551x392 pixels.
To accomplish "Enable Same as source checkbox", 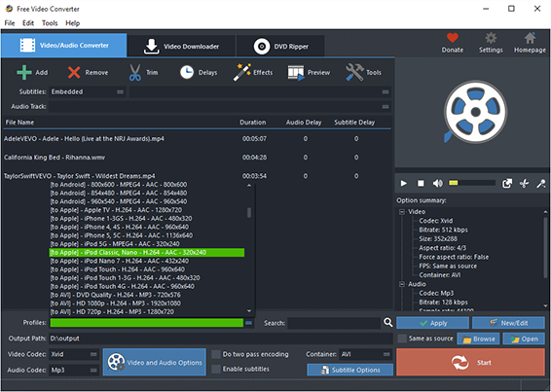I will point(402,339).
